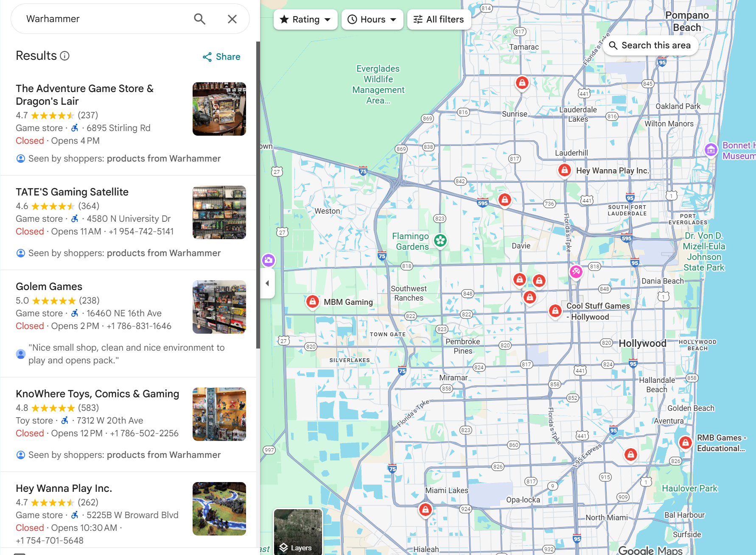Screen dimensions: 756x555
Task: Click the store pin beside the I-595 shield
Action: coord(504,200)
